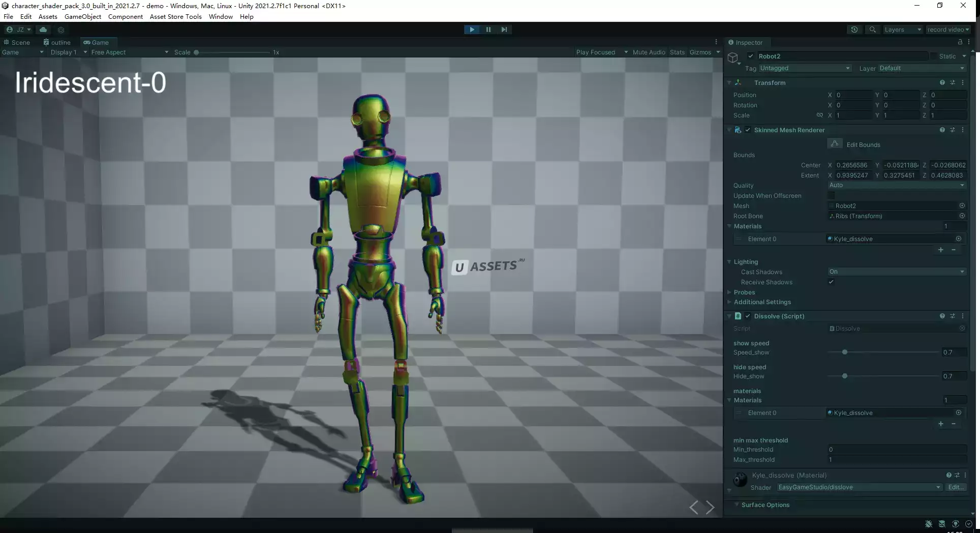Screen dimensions: 980x533
Task: Open the GameObject menu
Action: (x=82, y=16)
